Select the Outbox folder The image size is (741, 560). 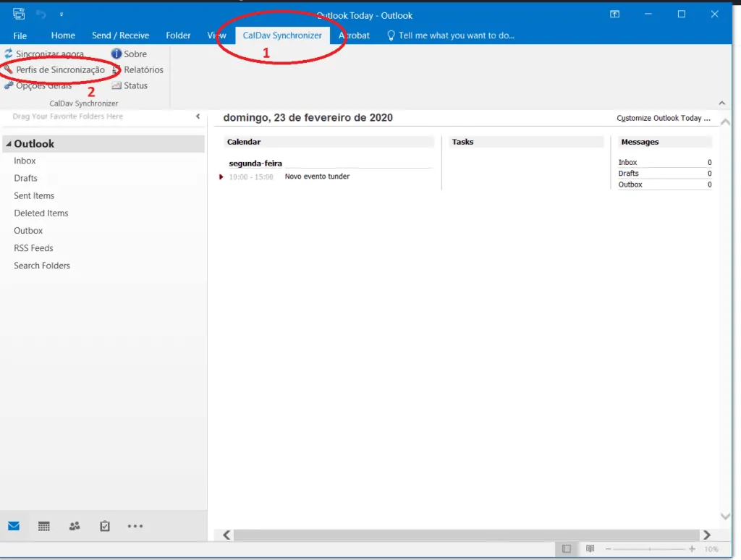pyautogui.click(x=28, y=231)
